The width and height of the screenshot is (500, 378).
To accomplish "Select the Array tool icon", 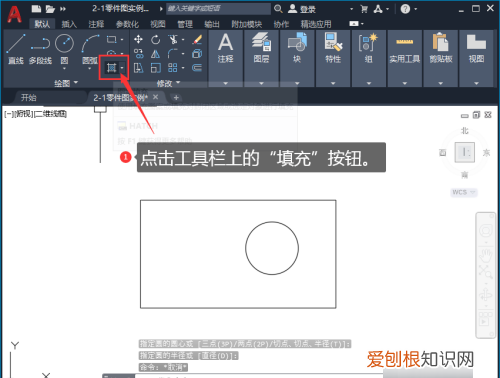I will pos(173,68).
